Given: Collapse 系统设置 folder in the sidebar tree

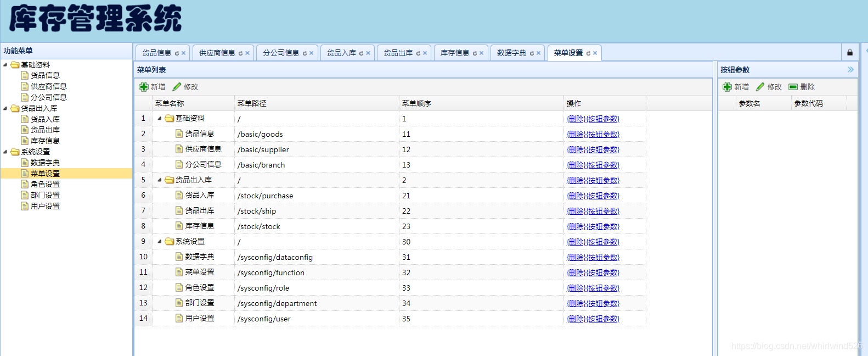Looking at the screenshot, I should point(5,152).
